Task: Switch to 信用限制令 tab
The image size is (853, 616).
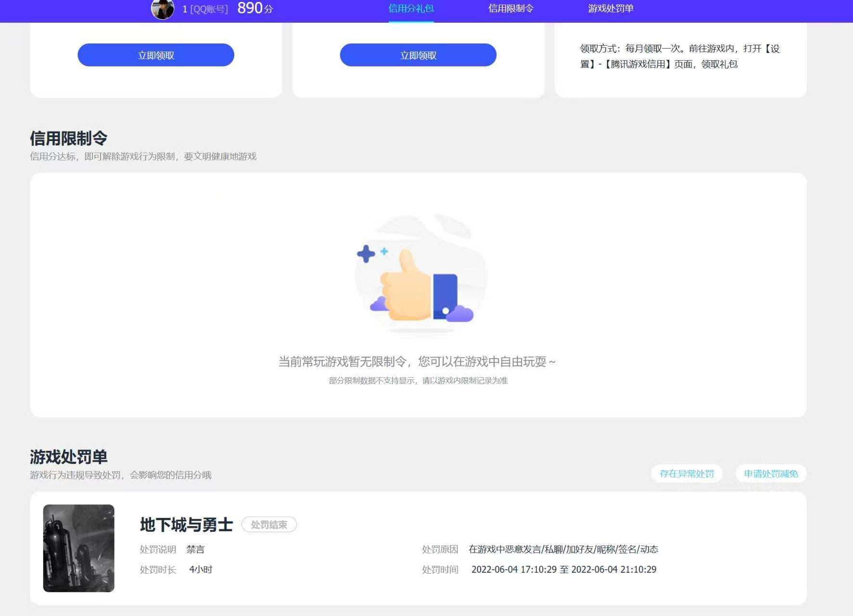Action: (511, 9)
